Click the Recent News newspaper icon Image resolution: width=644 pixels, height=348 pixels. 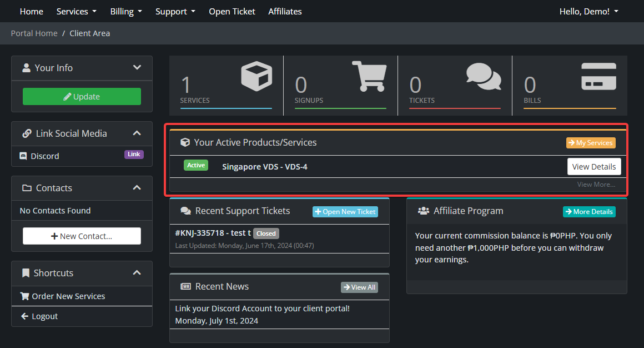(x=186, y=286)
